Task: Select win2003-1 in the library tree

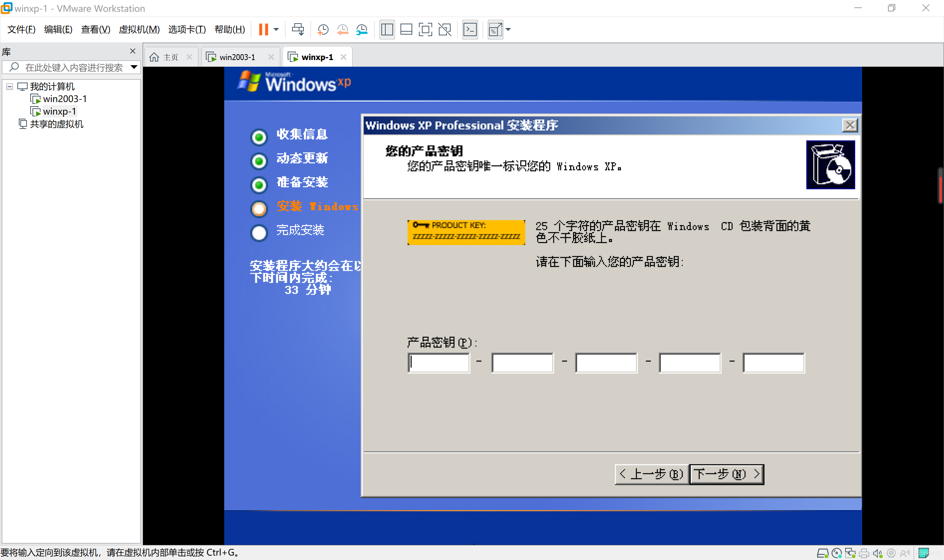Action: coord(65,99)
